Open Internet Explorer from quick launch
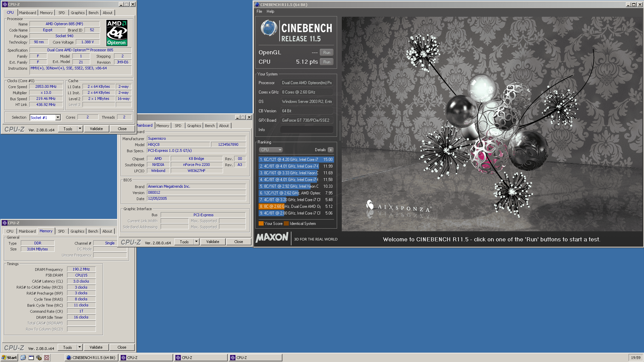The image size is (644, 362). coord(23,358)
